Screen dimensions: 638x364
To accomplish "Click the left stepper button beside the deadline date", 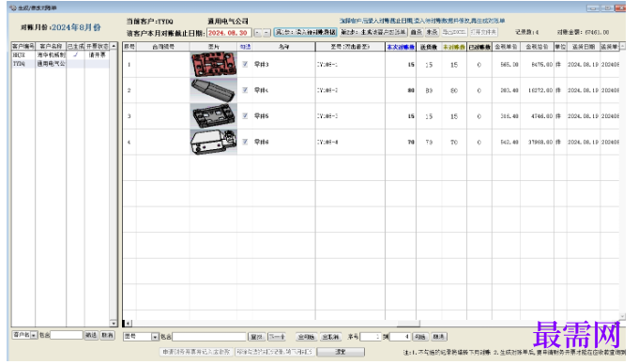I will (x=258, y=33).
